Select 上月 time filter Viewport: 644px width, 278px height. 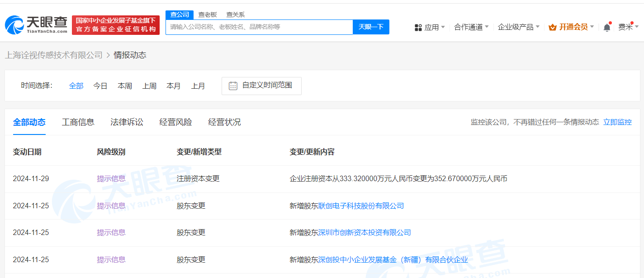tap(198, 86)
